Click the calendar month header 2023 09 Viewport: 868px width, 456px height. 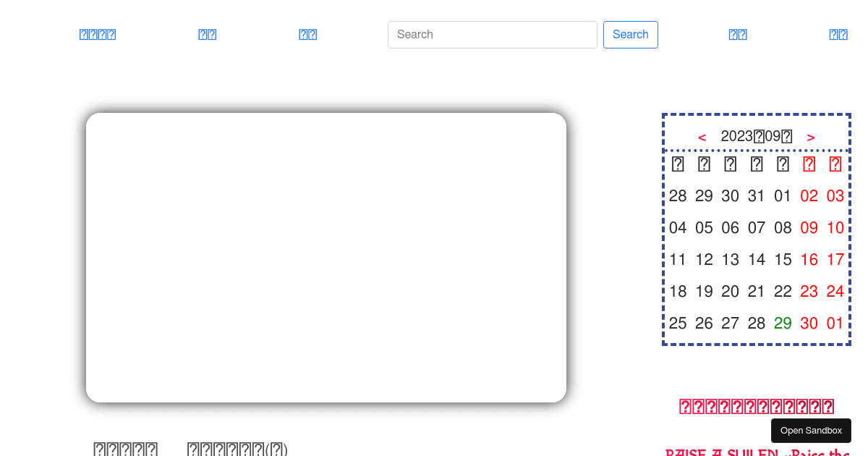pyautogui.click(x=757, y=136)
